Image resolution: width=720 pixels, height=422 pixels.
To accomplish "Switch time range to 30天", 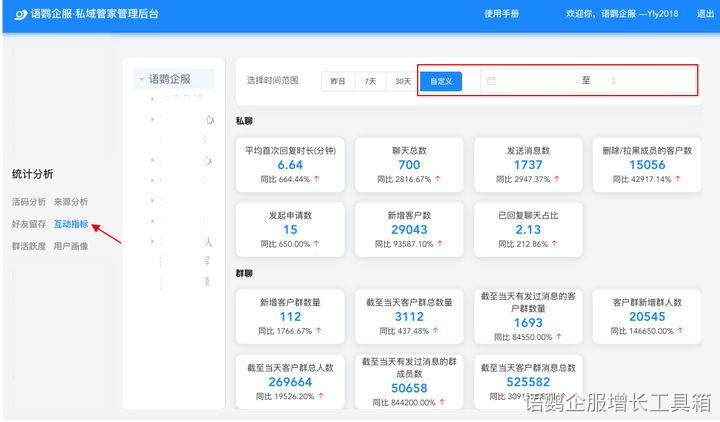I will tap(402, 81).
